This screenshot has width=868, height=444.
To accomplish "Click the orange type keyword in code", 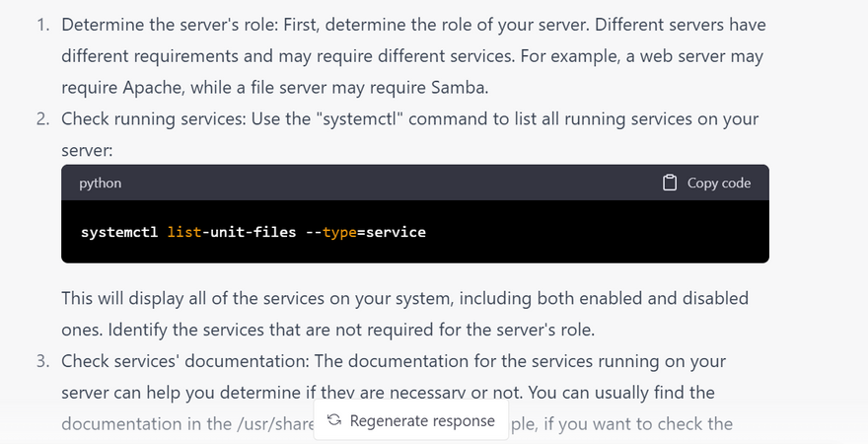I will [x=339, y=233].
